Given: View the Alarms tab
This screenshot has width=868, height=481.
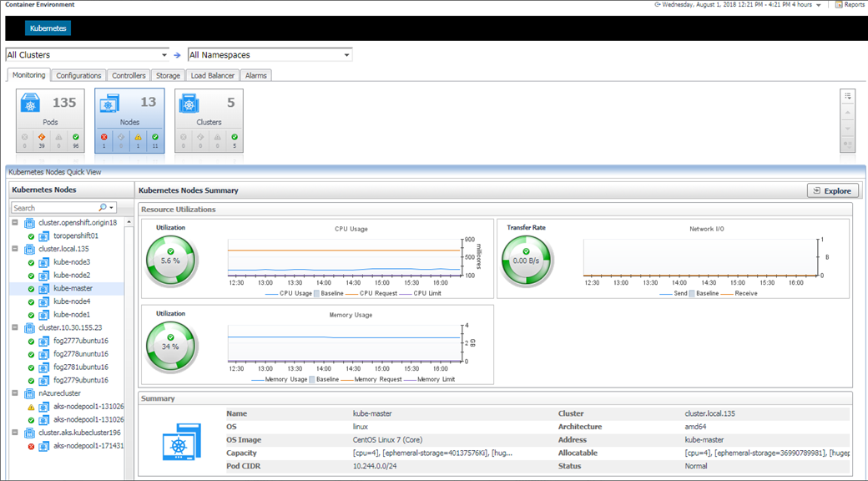Looking at the screenshot, I should click(x=255, y=75).
